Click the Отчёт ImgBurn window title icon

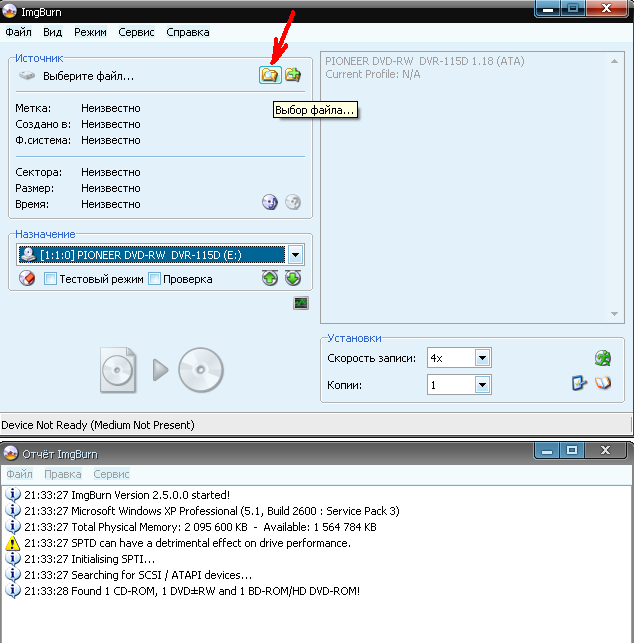pos(11,454)
